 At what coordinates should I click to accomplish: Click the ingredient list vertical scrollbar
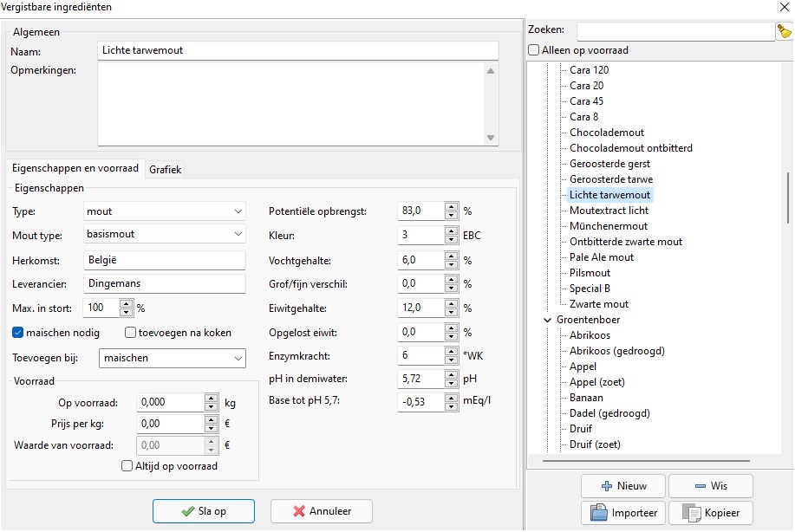click(787, 198)
